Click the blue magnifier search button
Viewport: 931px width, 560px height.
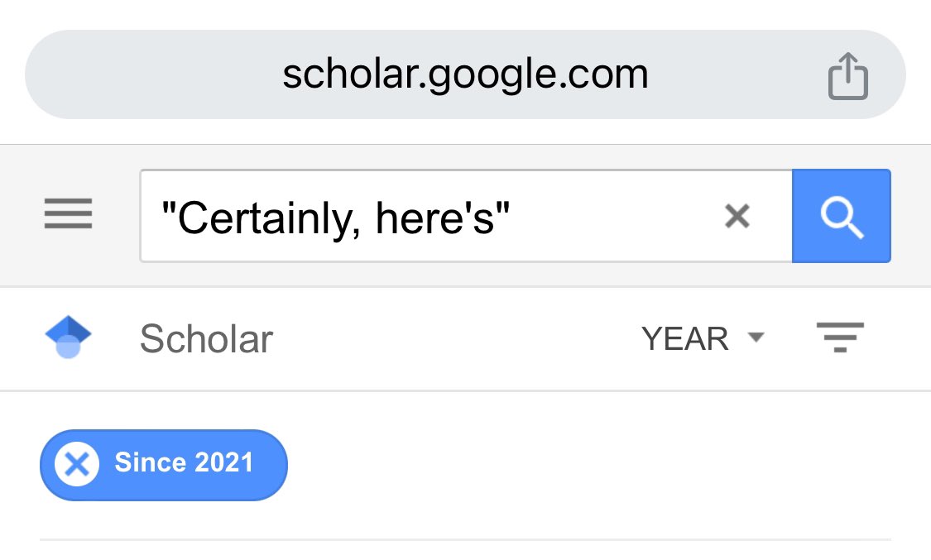pos(841,217)
